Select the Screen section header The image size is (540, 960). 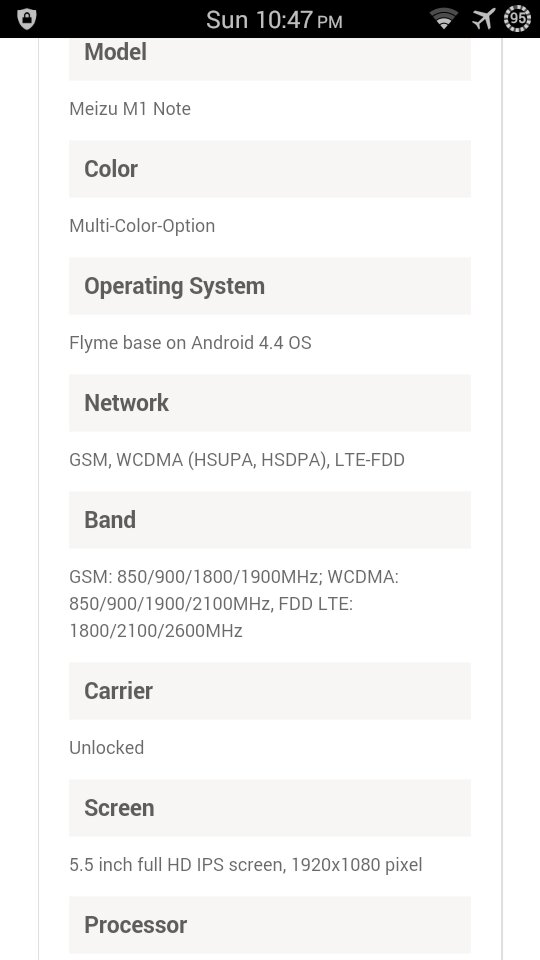coord(270,808)
